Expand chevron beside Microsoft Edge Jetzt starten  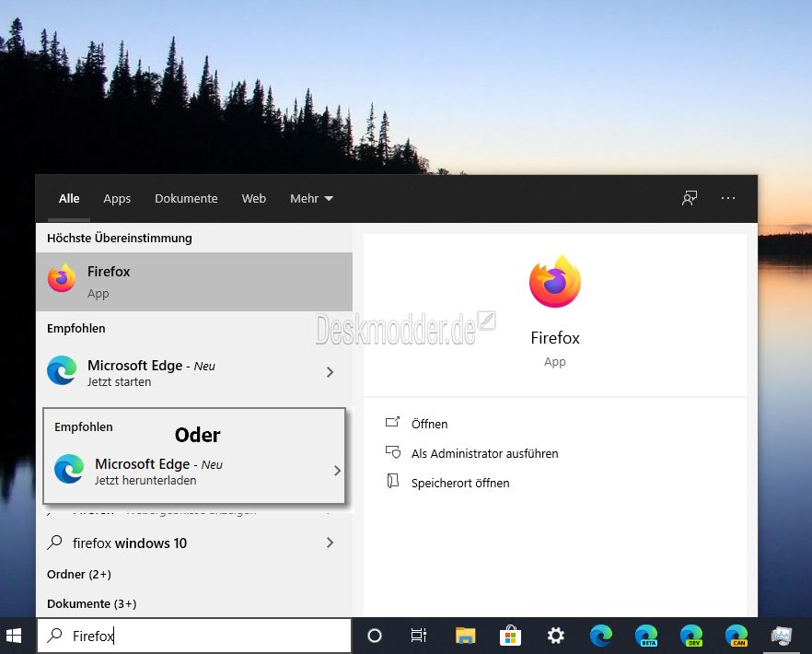pos(330,372)
